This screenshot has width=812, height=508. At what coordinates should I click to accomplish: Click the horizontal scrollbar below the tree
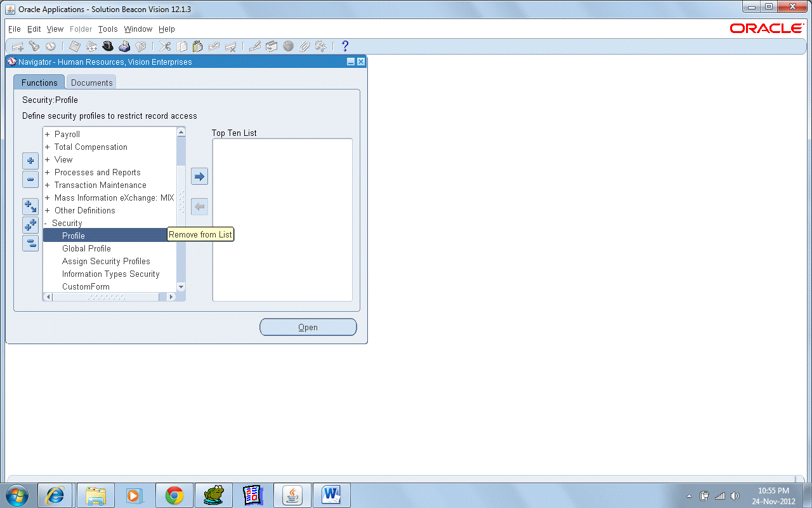tap(108, 296)
